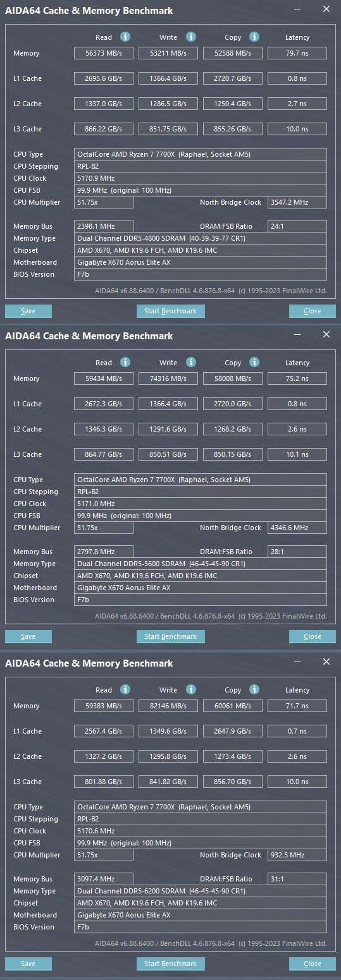Click the Copy info icon in the bottom window
Screen dimensions: 341x980
click(x=254, y=689)
